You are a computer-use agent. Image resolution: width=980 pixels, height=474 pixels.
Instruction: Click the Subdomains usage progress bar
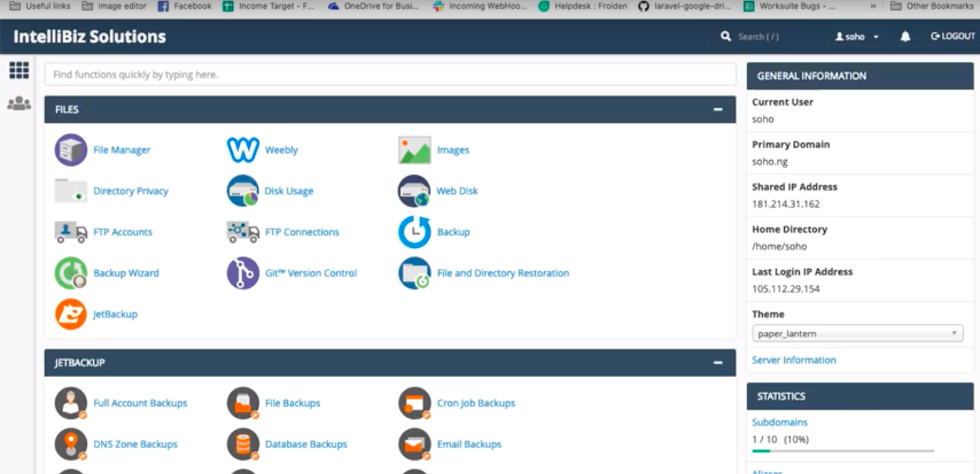(843, 451)
